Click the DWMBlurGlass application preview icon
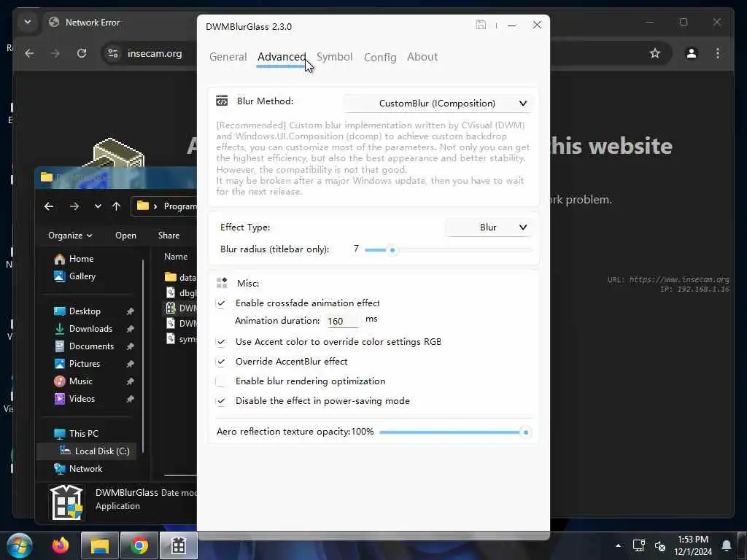The image size is (747, 560). [66, 502]
